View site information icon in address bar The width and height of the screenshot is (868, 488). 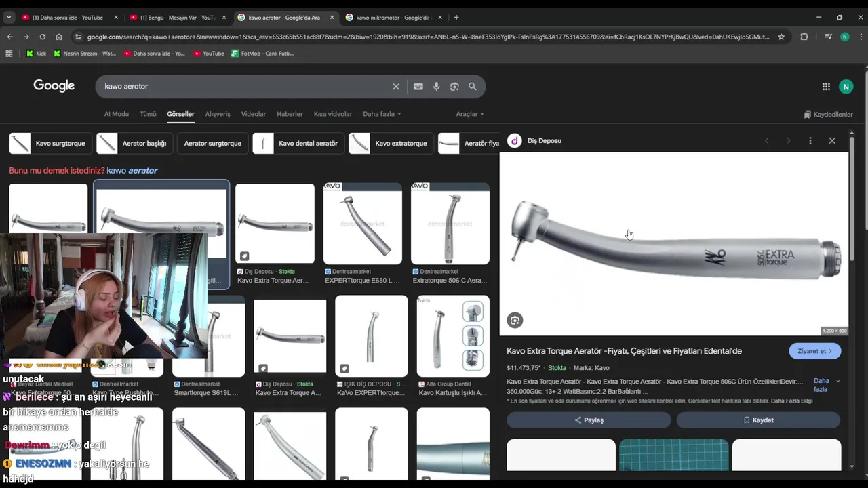(x=78, y=37)
